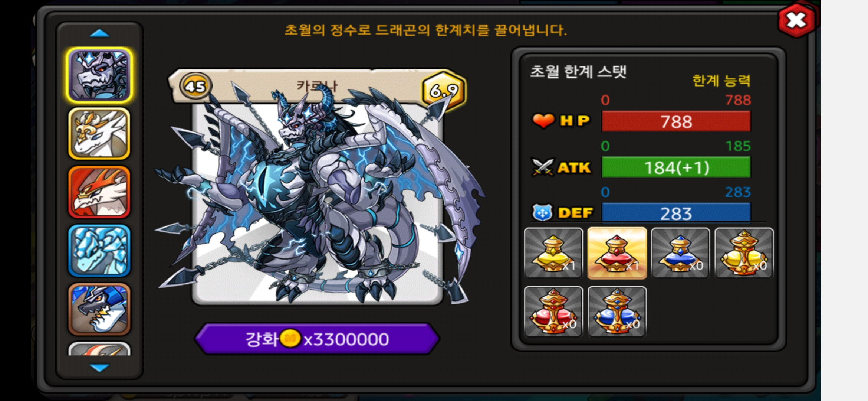Tap the 6.9 hexagon grade badge

(444, 90)
